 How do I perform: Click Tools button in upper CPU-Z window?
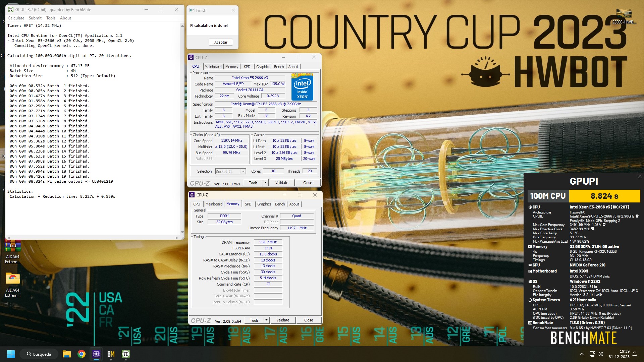[x=253, y=183]
